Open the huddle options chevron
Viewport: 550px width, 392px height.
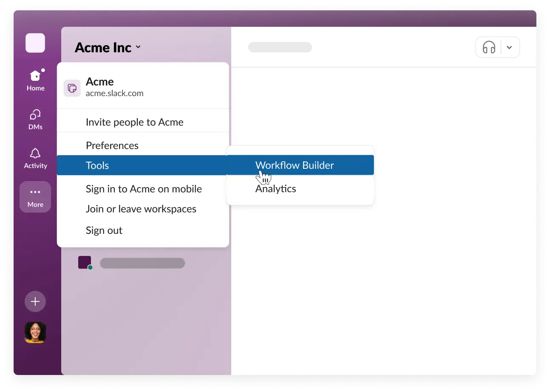point(510,47)
